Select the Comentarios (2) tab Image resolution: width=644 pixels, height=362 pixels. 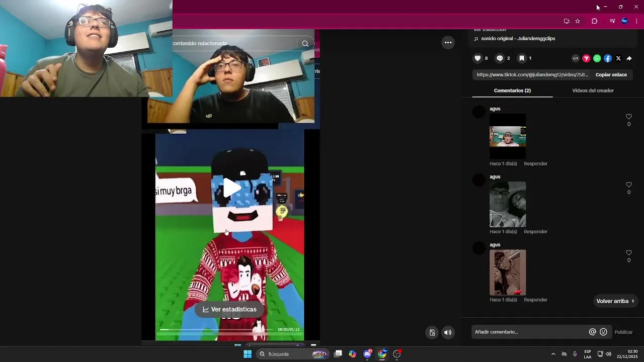512,90
